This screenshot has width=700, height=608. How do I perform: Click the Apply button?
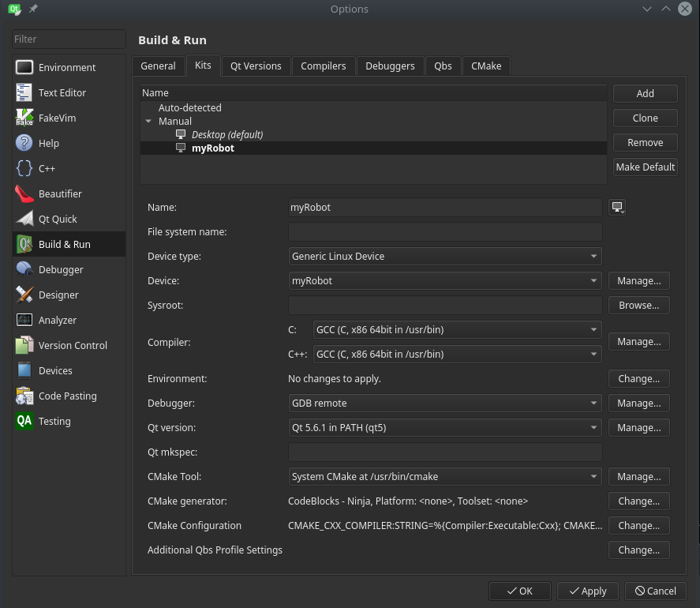(587, 591)
